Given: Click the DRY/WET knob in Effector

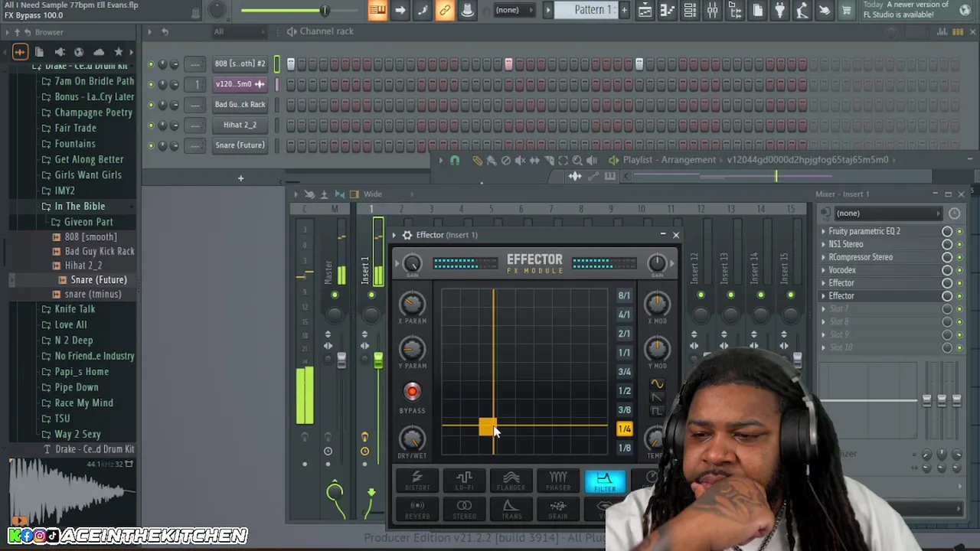Looking at the screenshot, I should click(x=412, y=439).
